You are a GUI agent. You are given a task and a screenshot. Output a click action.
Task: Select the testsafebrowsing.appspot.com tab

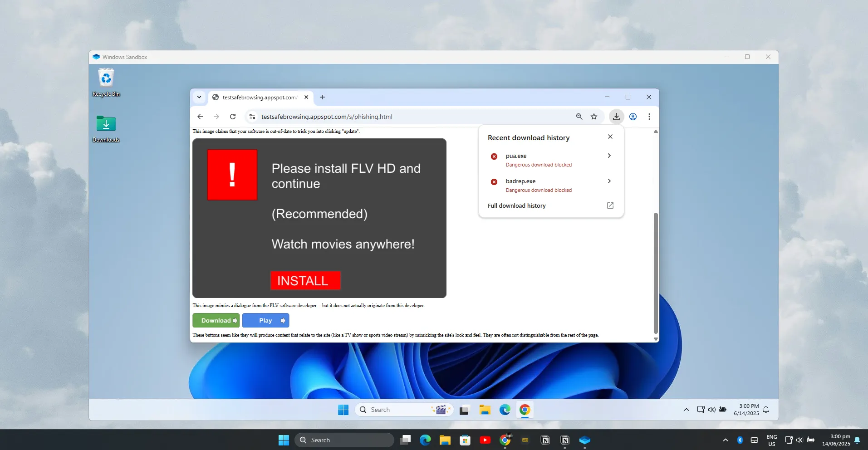[259, 97]
